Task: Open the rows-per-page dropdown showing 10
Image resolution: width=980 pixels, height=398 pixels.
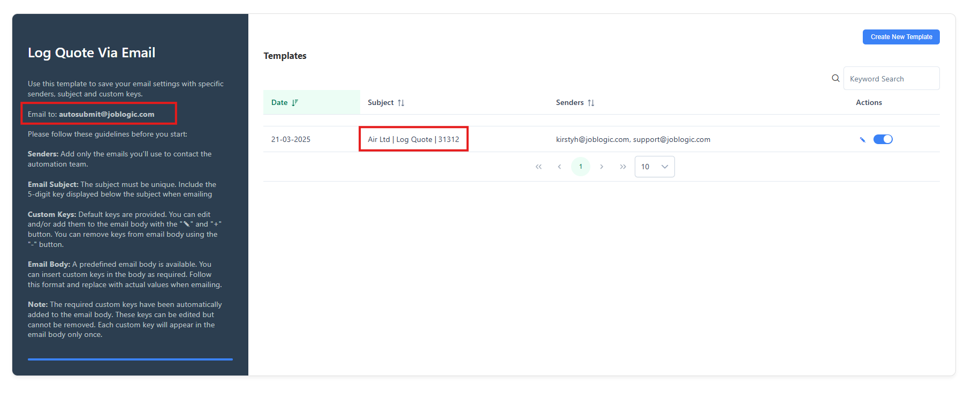Action: [655, 167]
